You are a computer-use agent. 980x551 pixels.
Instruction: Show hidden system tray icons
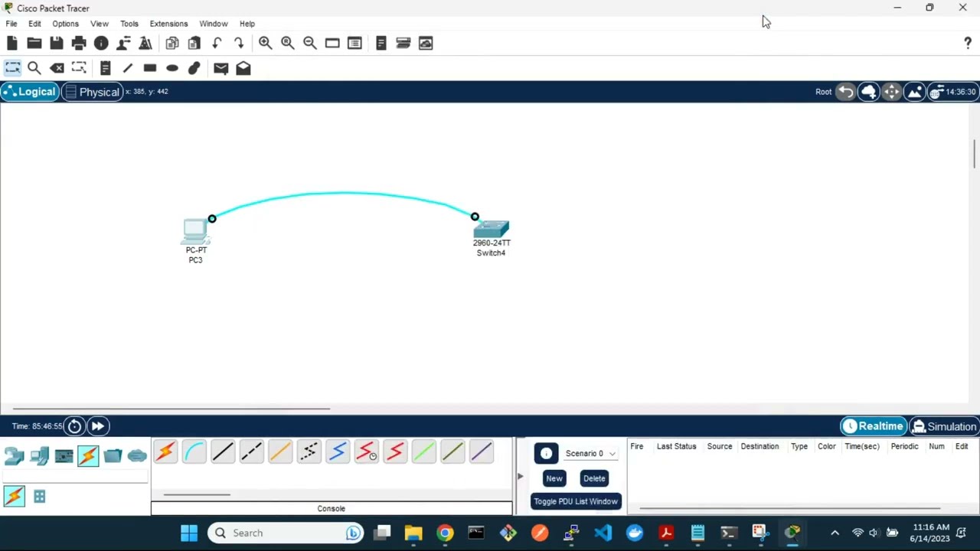[835, 533]
